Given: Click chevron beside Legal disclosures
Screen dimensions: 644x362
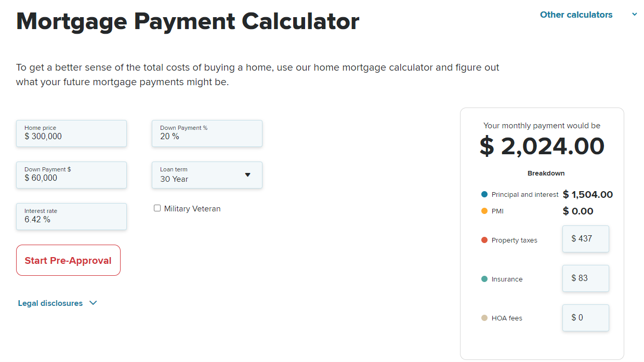Looking at the screenshot, I should point(93,303).
